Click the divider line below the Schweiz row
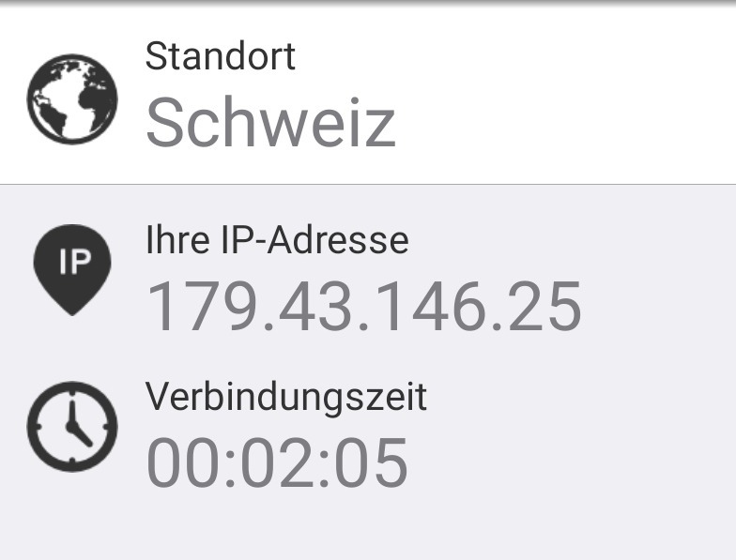736x560 pixels. 368,185
